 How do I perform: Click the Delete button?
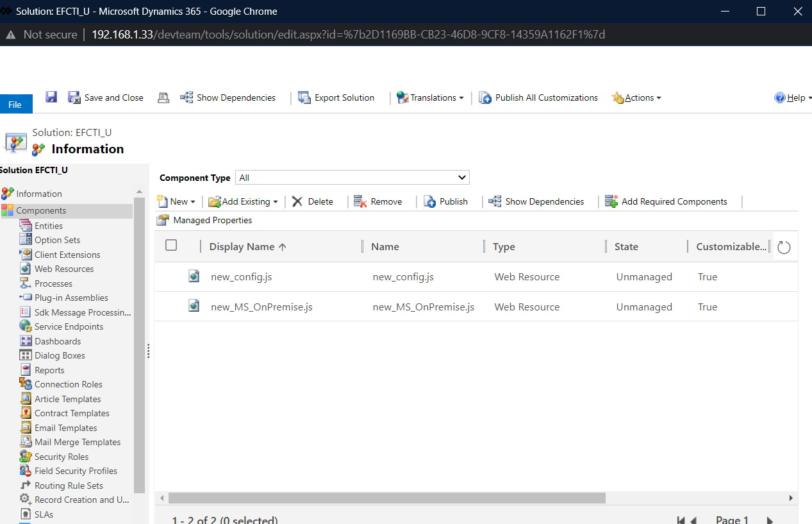[313, 201]
